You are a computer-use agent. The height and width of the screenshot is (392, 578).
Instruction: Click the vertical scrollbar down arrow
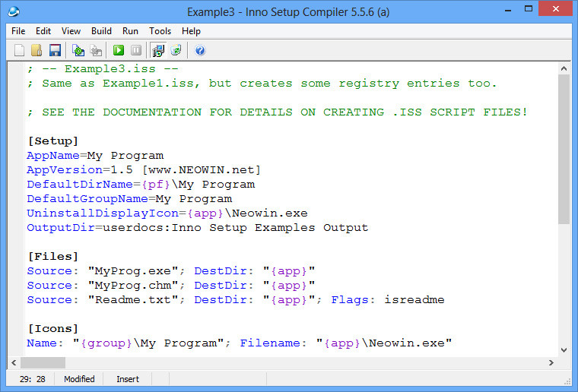tap(564, 350)
